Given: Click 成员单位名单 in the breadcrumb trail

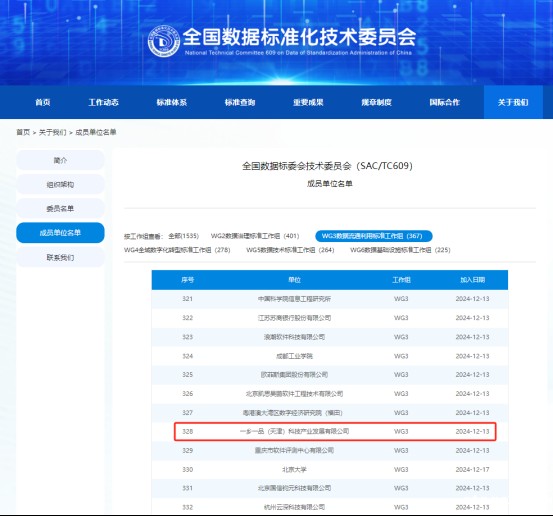Looking at the screenshot, I should pos(96,132).
